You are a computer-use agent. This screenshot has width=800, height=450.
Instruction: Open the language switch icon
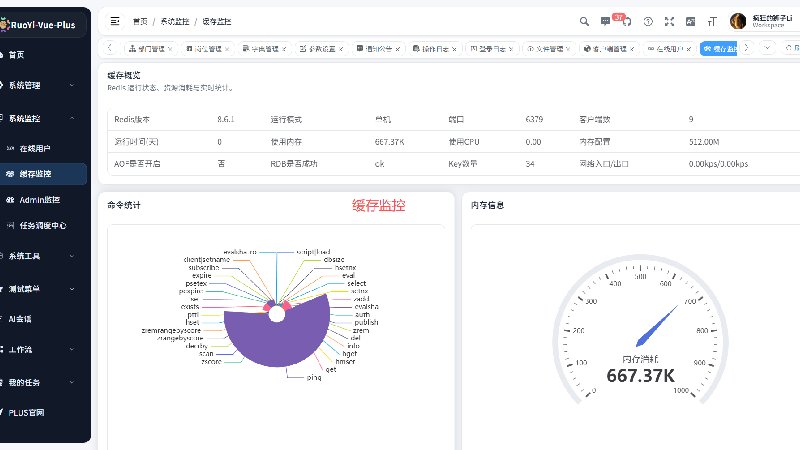click(690, 21)
